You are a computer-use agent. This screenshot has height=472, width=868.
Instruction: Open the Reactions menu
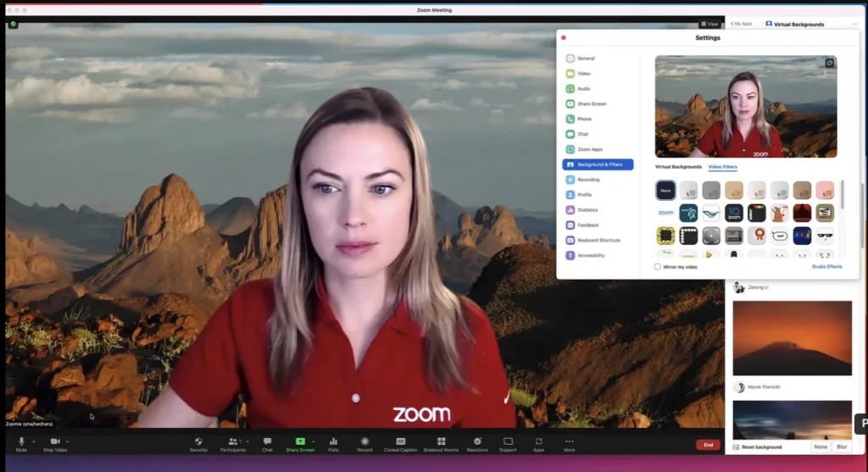477,444
